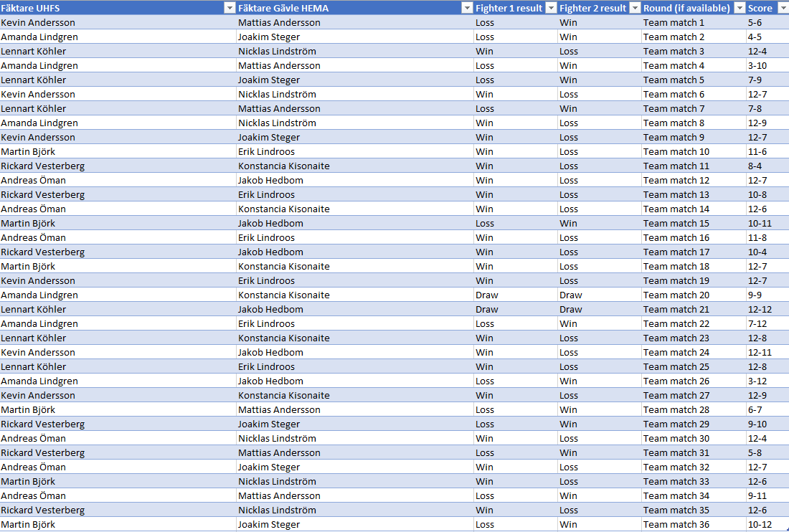Click Martin Björk in the Team match 33 row
The width and height of the screenshot is (789, 532).
tap(118, 481)
